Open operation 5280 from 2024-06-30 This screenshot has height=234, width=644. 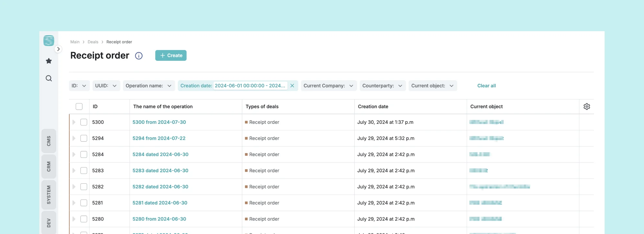click(x=159, y=219)
